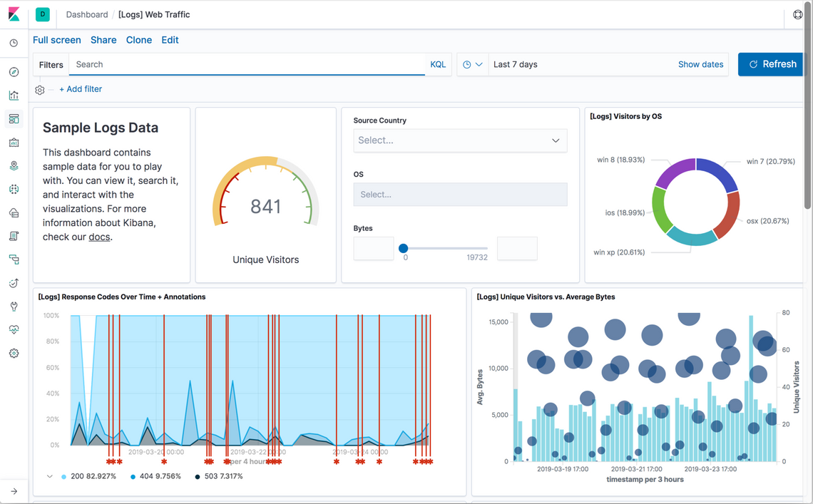Open Discover from the sidebar
Viewport: 813px width, 504px height.
[x=14, y=71]
